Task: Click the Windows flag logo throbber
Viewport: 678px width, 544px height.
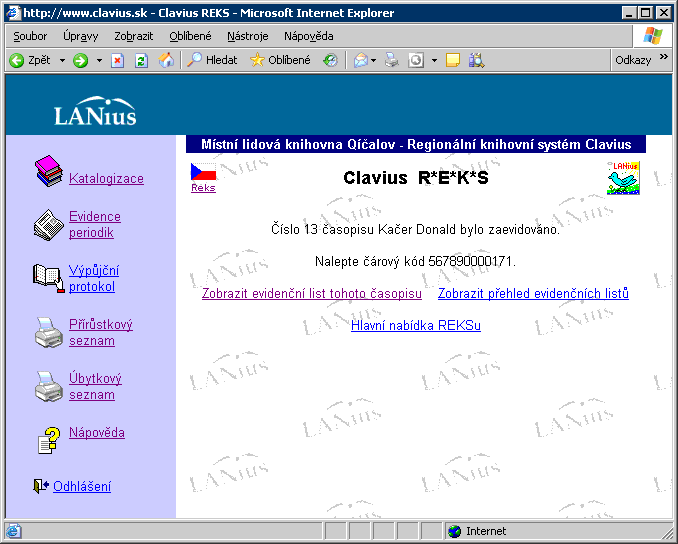Action: 652,36
